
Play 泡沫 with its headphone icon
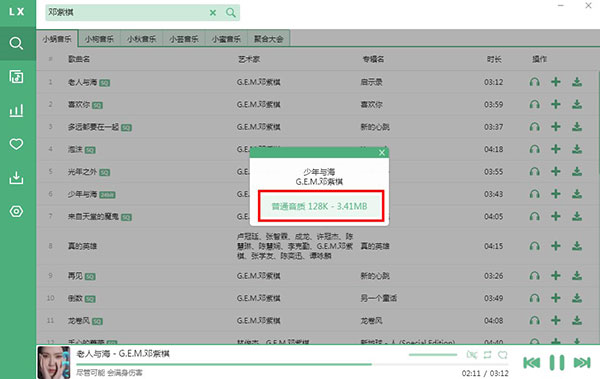[535, 149]
